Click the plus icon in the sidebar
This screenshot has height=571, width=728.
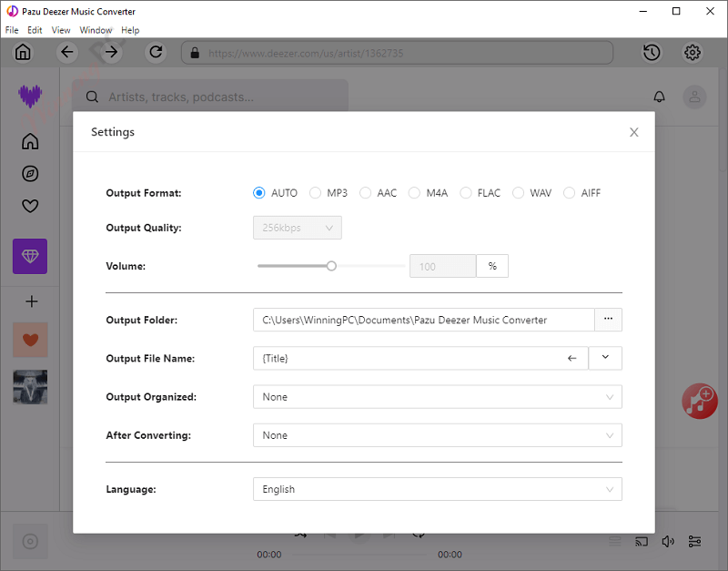(32, 301)
